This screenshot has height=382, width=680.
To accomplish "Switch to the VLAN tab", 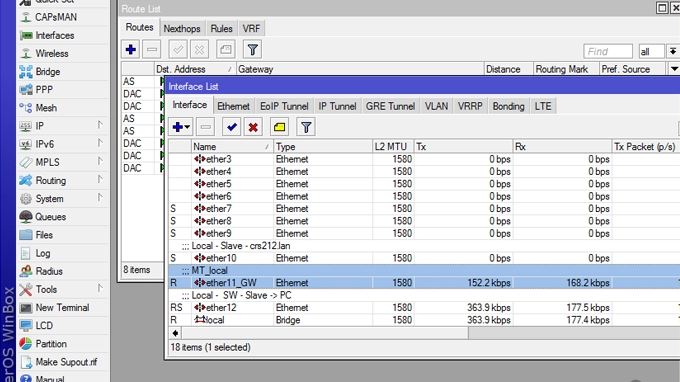I will [x=436, y=106].
